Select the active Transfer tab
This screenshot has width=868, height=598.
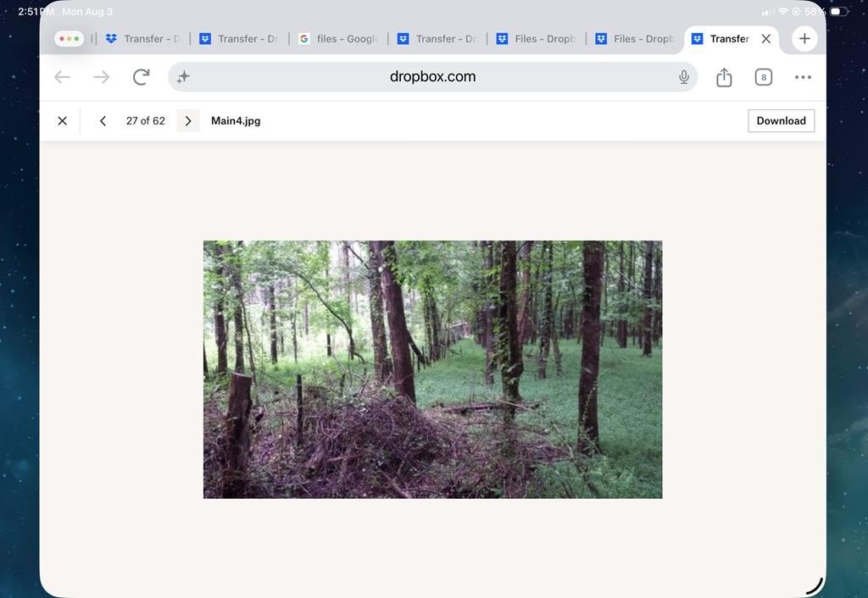[x=722, y=39]
